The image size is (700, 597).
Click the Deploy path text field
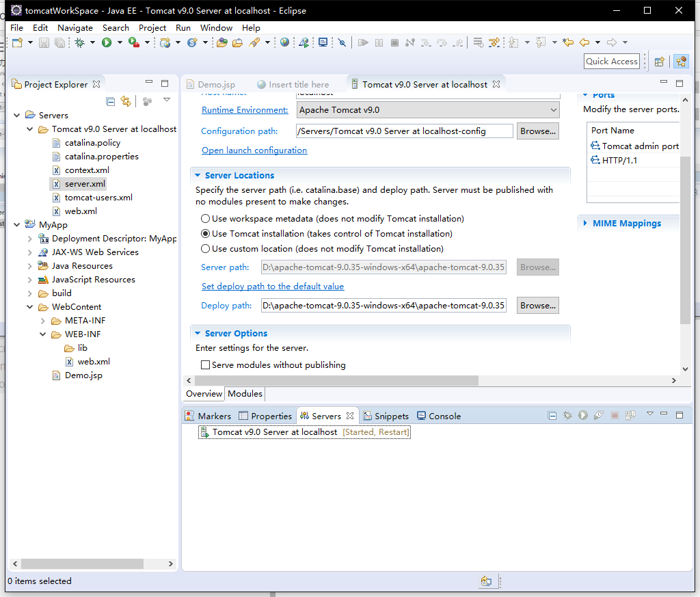coord(383,306)
